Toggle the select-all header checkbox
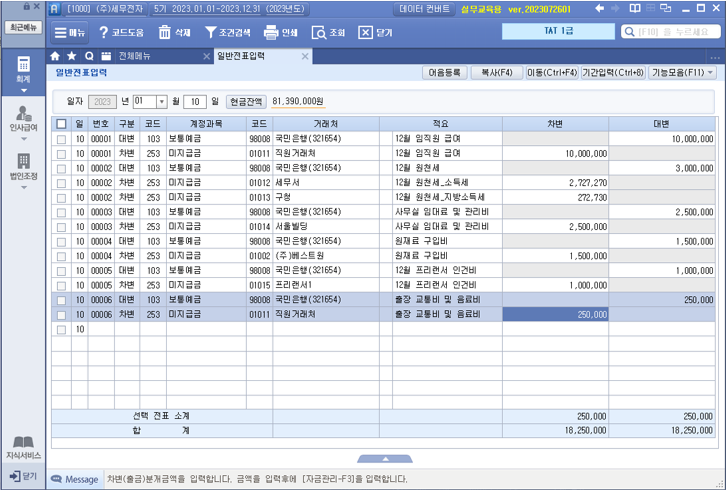The width and height of the screenshot is (726, 490). point(61,124)
